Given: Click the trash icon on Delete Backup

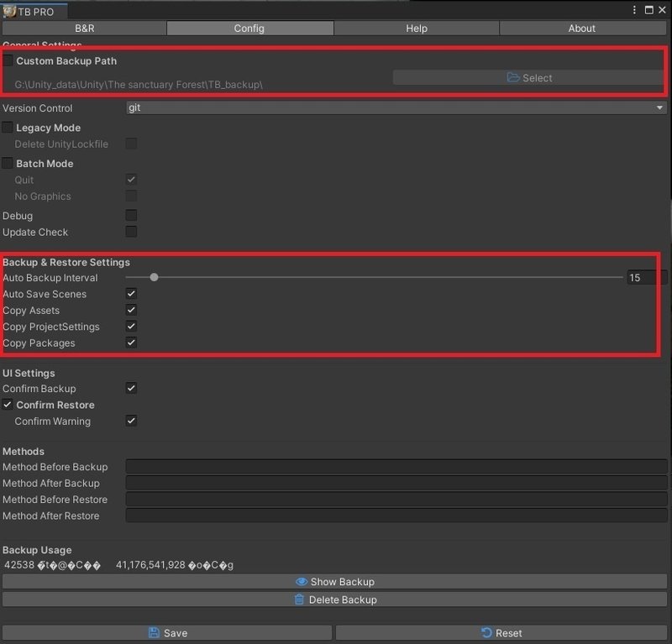Looking at the screenshot, I should point(299,599).
